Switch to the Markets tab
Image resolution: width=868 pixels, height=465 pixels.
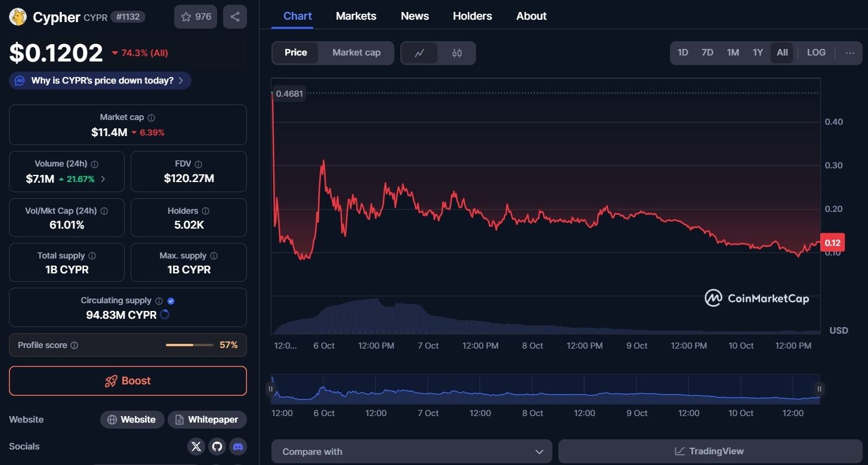coord(356,16)
